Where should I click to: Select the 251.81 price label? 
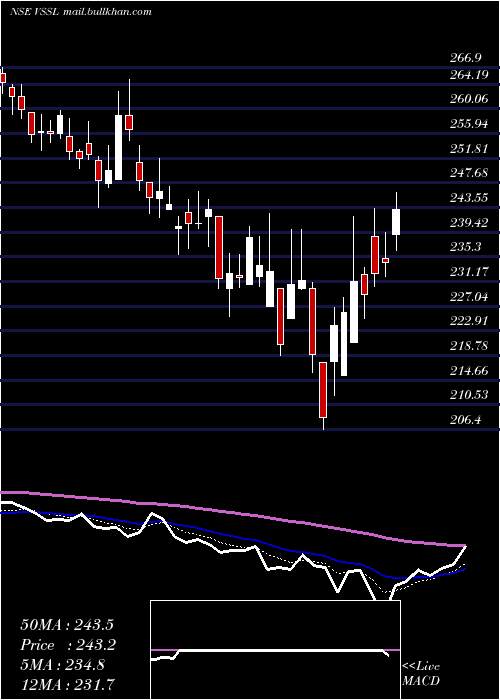click(468, 149)
